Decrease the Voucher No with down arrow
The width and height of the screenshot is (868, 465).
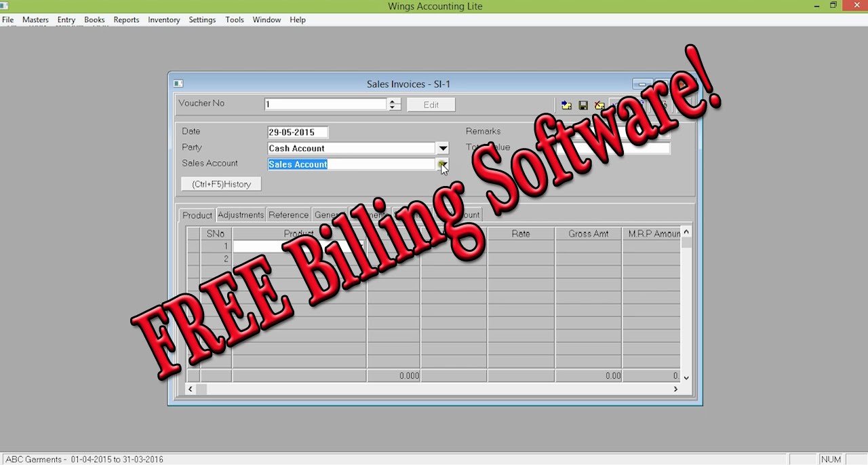393,107
